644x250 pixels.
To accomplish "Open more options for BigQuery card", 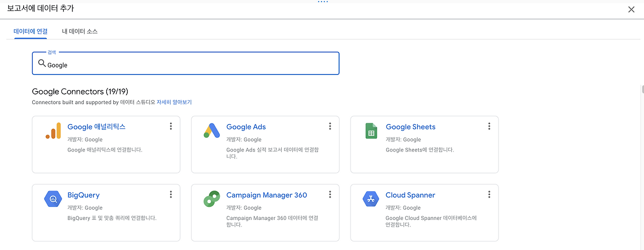I will 171,194.
